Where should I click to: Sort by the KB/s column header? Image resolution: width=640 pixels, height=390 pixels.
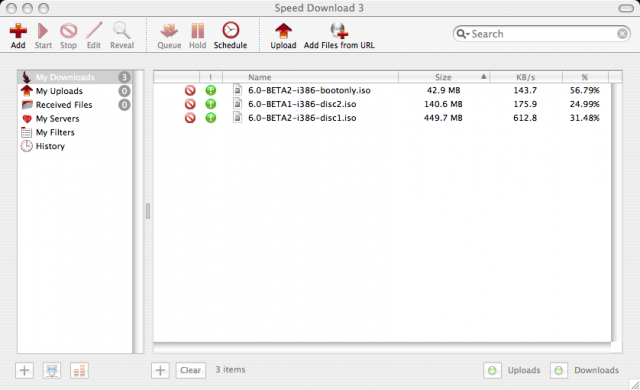pos(526,77)
